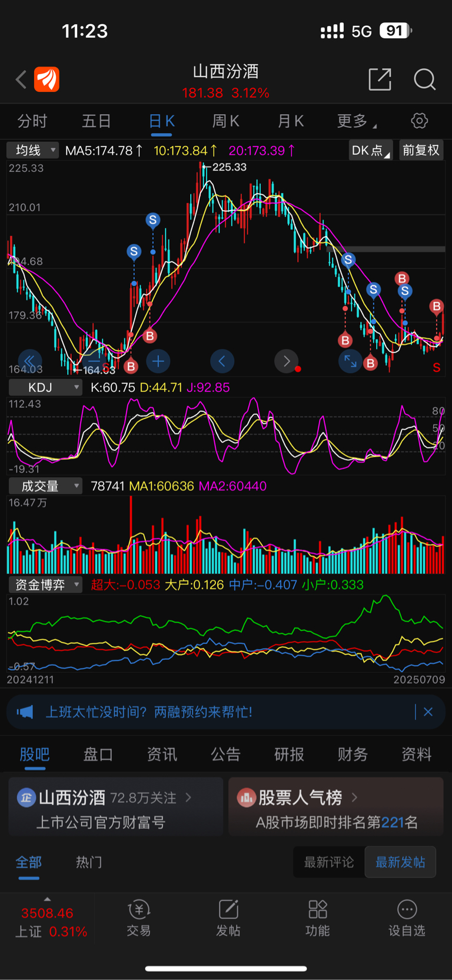Tap the minus zoom-out chart button
Screen dimensions: 452x980
[94, 361]
